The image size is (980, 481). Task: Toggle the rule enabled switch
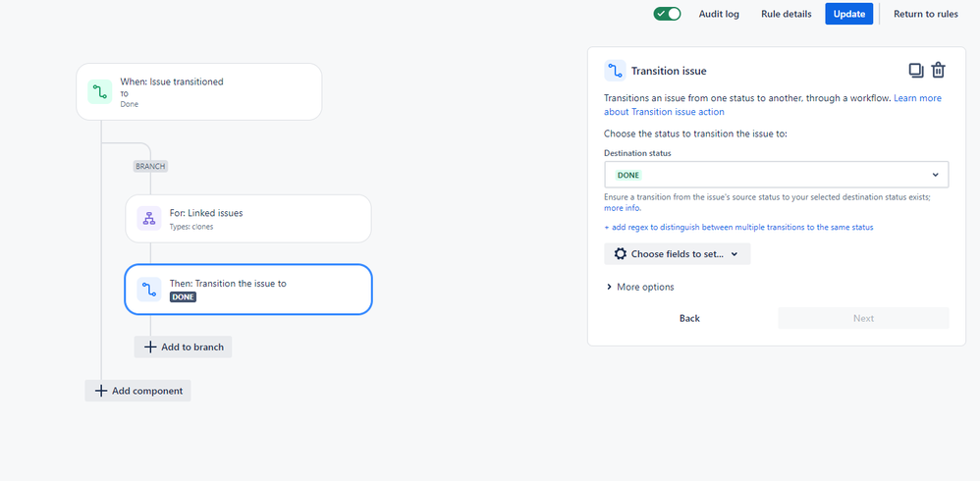click(x=667, y=14)
